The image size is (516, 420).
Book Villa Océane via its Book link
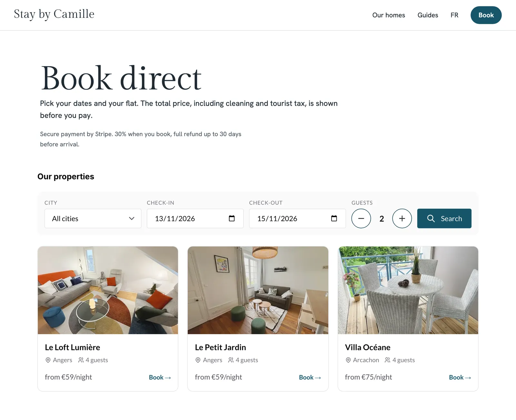click(x=460, y=377)
